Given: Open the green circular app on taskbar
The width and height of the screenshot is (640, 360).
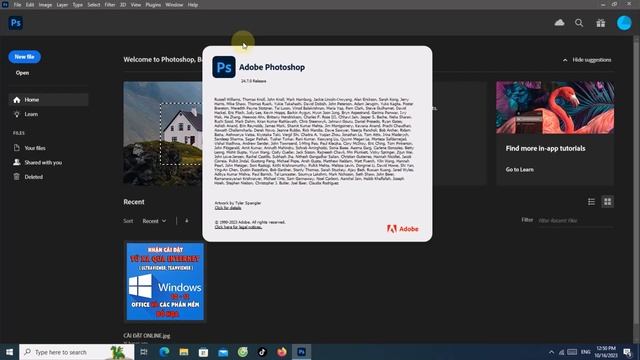Looking at the screenshot, I should (242, 352).
